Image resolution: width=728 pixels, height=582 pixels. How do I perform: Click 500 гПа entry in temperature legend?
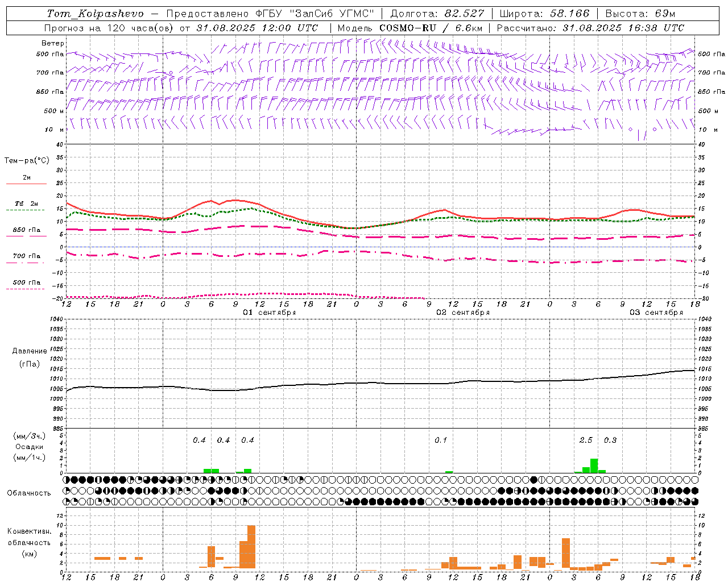pyautogui.click(x=27, y=282)
